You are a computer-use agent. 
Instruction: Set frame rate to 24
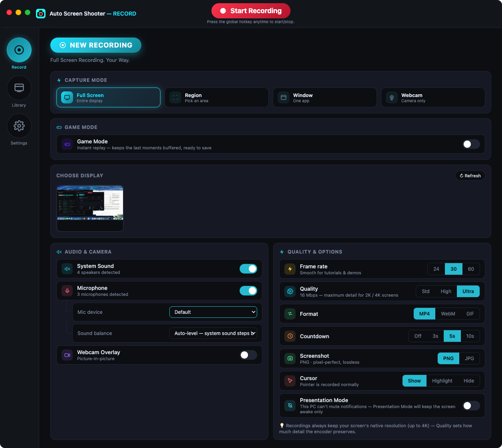pyautogui.click(x=436, y=269)
